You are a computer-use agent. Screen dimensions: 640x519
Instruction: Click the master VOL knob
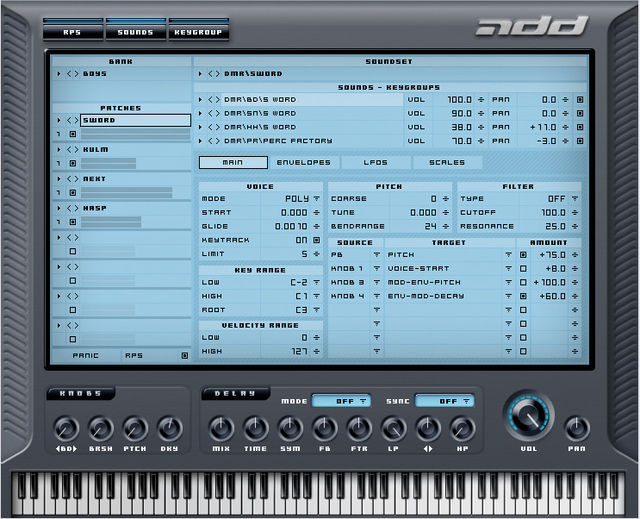529,417
